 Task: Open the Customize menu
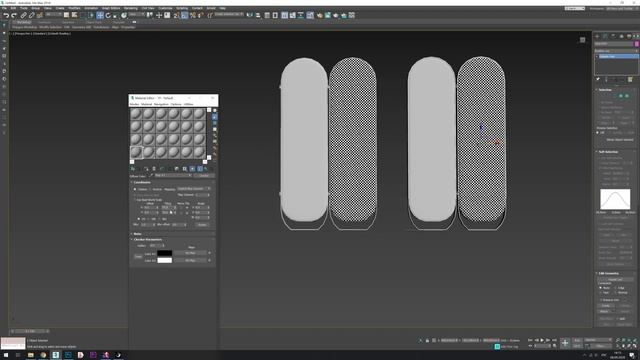coord(165,8)
